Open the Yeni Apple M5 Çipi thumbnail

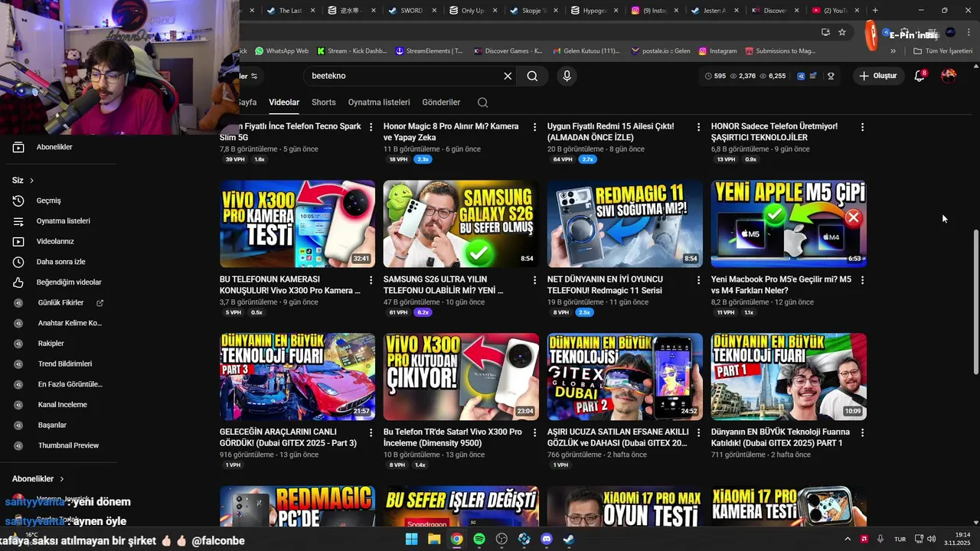pyautogui.click(x=789, y=223)
